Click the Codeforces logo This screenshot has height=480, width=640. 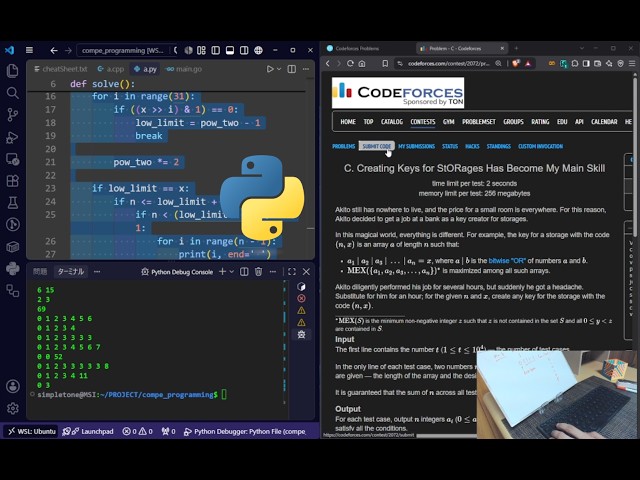pos(398,93)
